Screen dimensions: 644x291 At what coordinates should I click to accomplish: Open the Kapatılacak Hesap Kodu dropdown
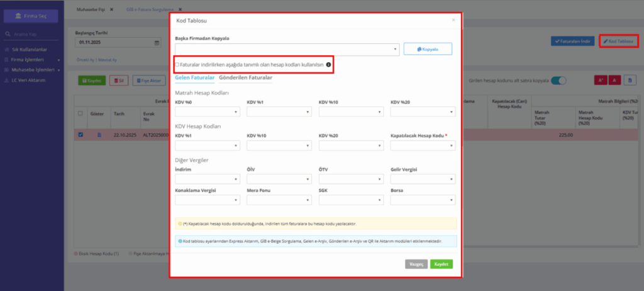tap(423, 145)
